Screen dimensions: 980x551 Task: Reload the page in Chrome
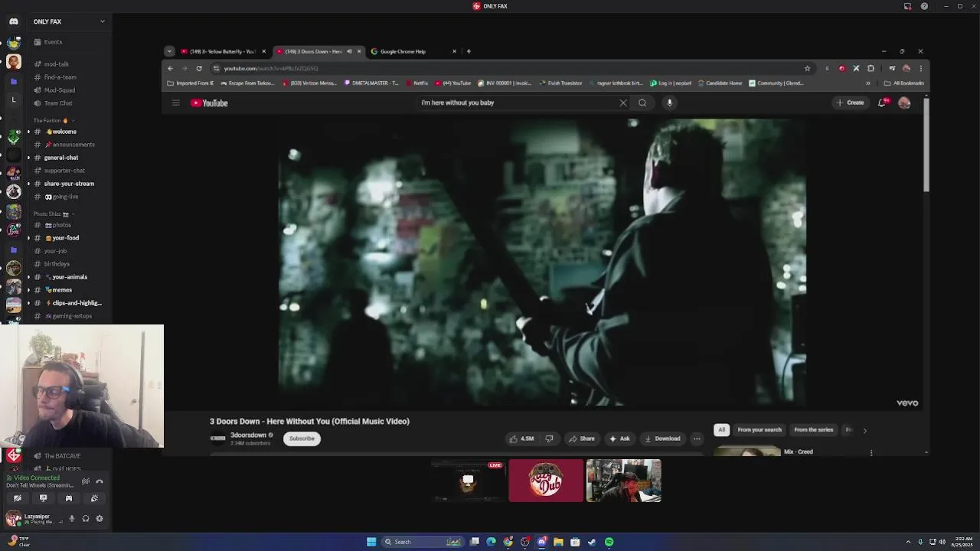pyautogui.click(x=199, y=68)
